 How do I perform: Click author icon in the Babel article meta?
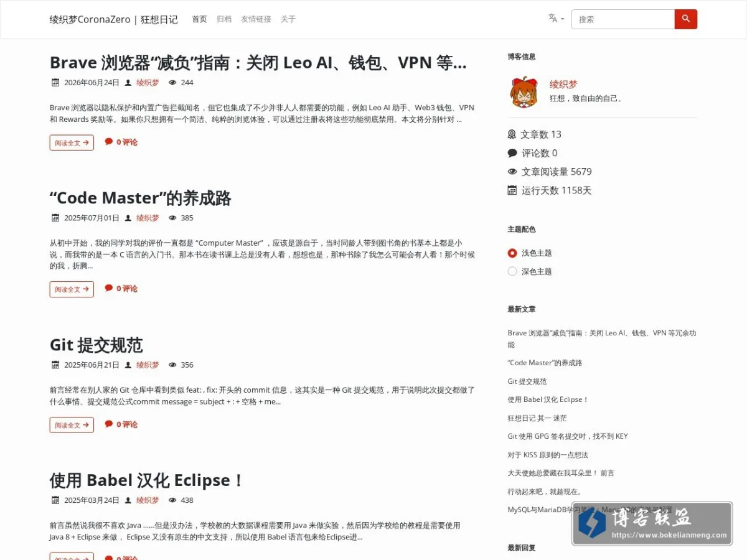click(128, 500)
